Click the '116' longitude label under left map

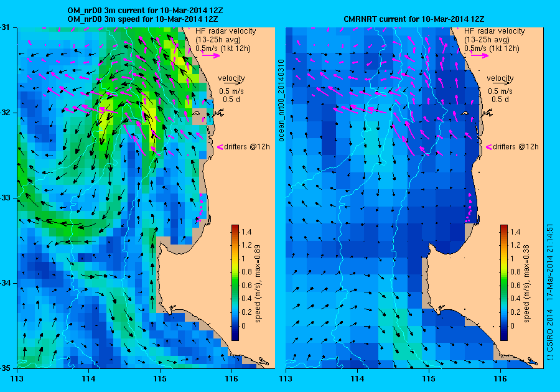coord(231,379)
